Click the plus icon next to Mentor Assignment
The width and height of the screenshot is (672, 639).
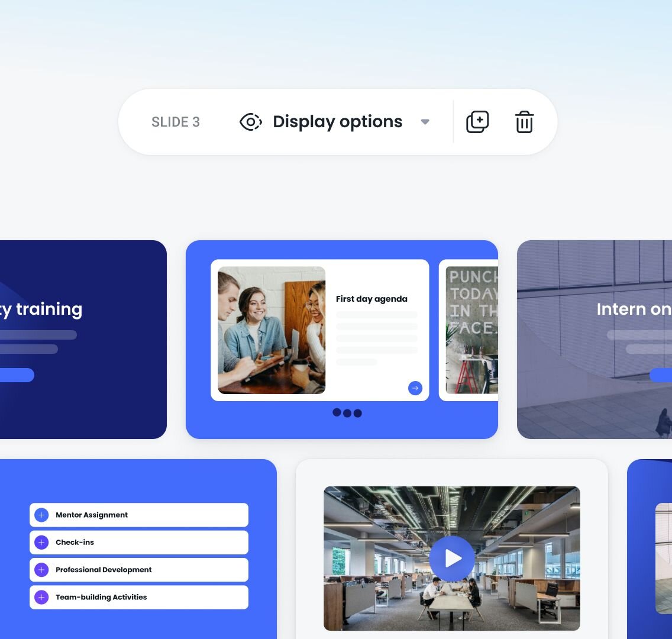pyautogui.click(x=41, y=515)
